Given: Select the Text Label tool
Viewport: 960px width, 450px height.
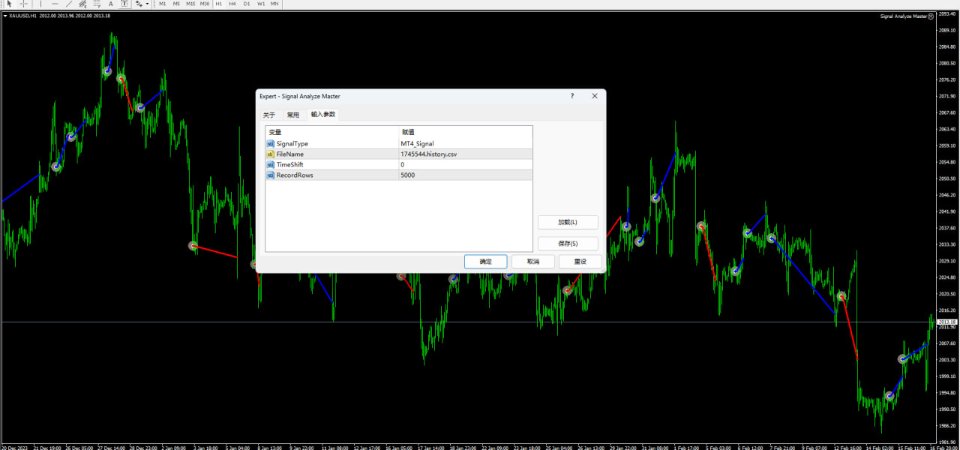Looking at the screenshot, I should click(x=124, y=4).
